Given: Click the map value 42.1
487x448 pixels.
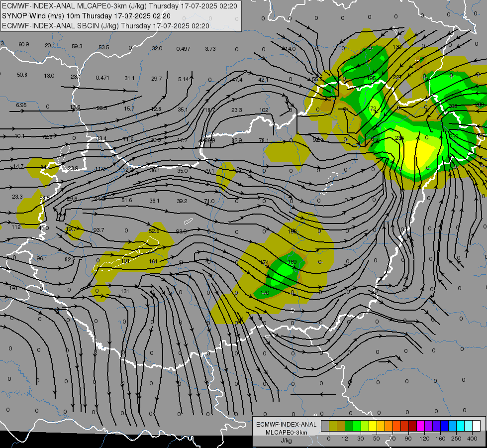Looking at the screenshot, I should [263, 80].
